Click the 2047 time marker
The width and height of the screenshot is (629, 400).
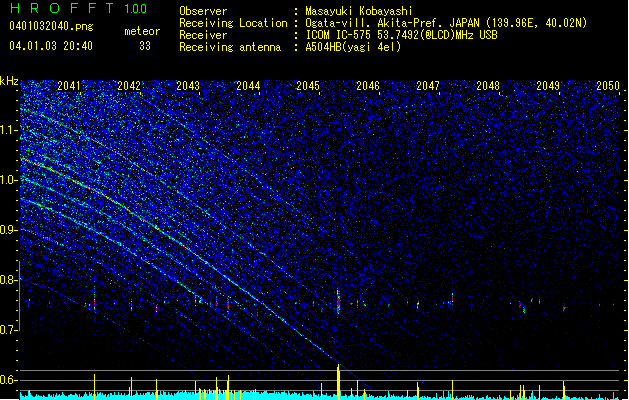tap(428, 85)
